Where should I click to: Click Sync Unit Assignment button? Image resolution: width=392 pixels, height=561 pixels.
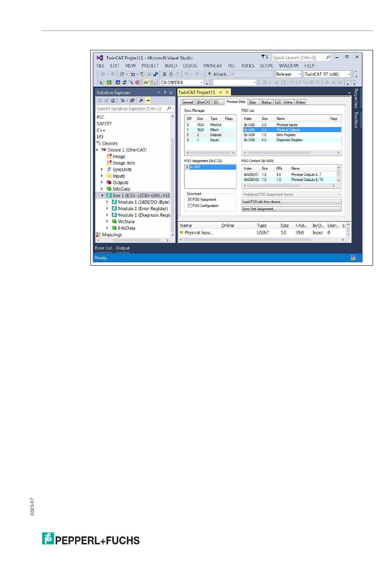[292, 209]
